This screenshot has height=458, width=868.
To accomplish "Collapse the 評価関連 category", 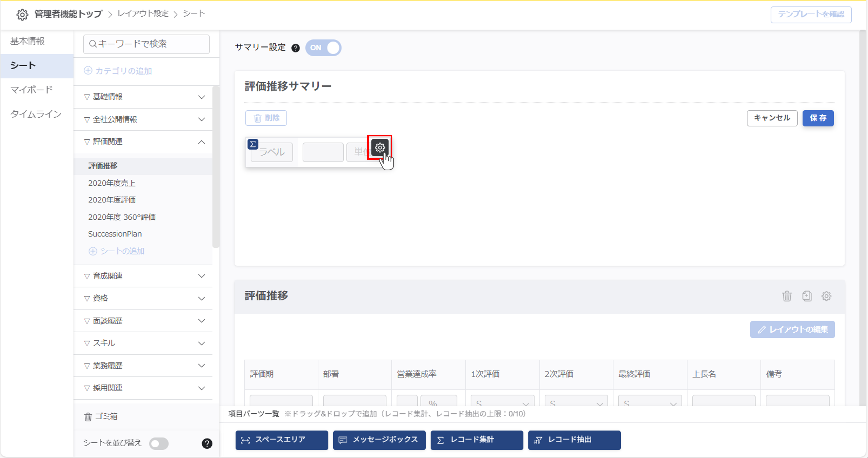I will pyautogui.click(x=201, y=142).
